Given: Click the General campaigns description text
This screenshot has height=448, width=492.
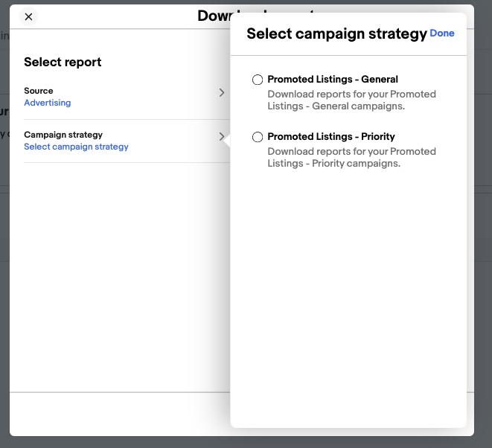Looking at the screenshot, I should [351, 100].
